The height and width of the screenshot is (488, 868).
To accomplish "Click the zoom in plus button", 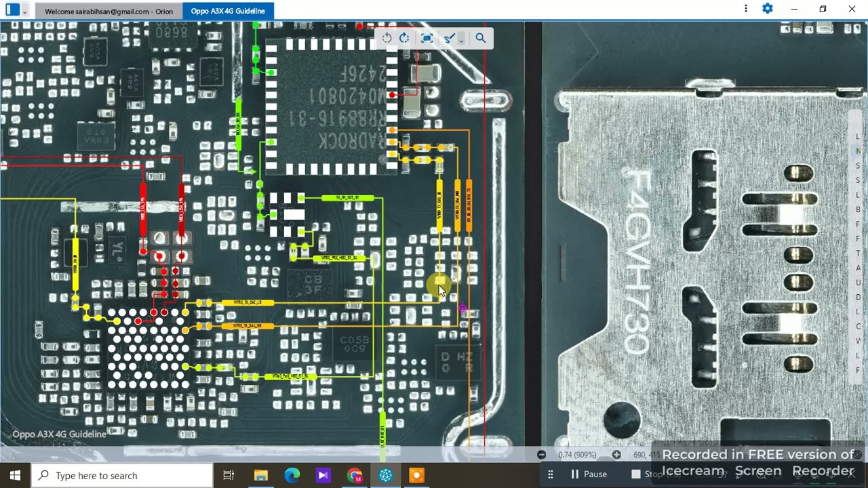I will coord(616,455).
